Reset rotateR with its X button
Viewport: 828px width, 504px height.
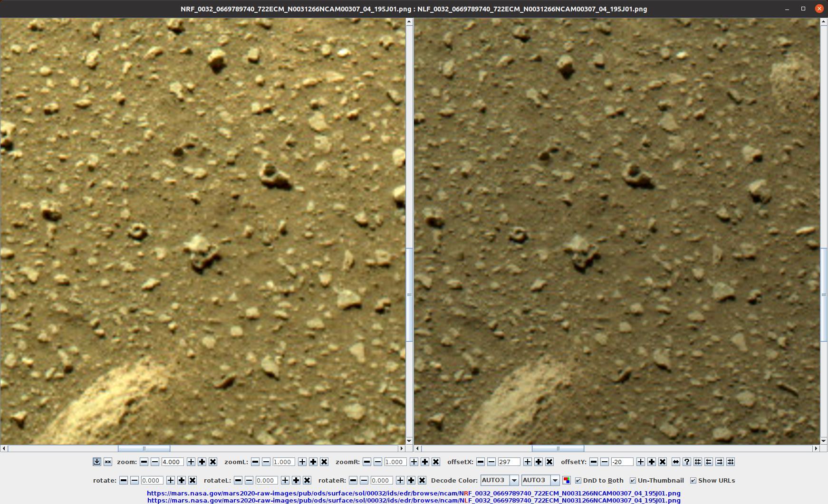tap(422, 480)
